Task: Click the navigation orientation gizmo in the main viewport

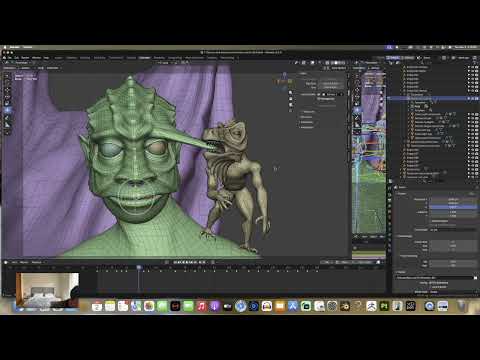Action: (284, 81)
